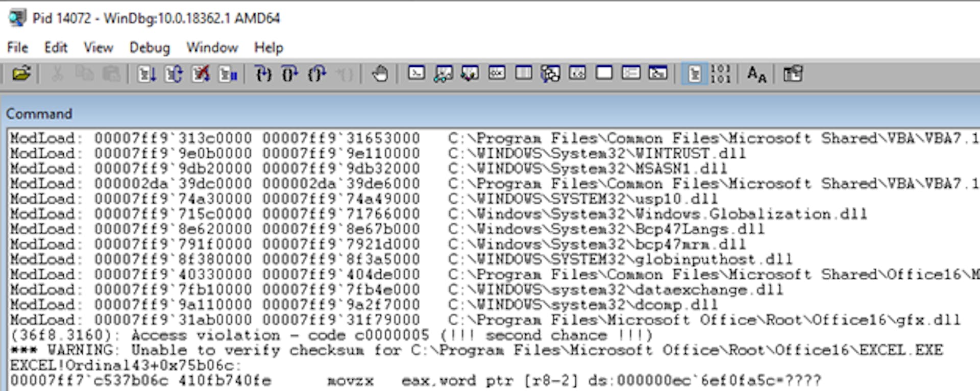Click the Step Out braces icon
The height and width of the screenshot is (391, 980).
point(317,74)
